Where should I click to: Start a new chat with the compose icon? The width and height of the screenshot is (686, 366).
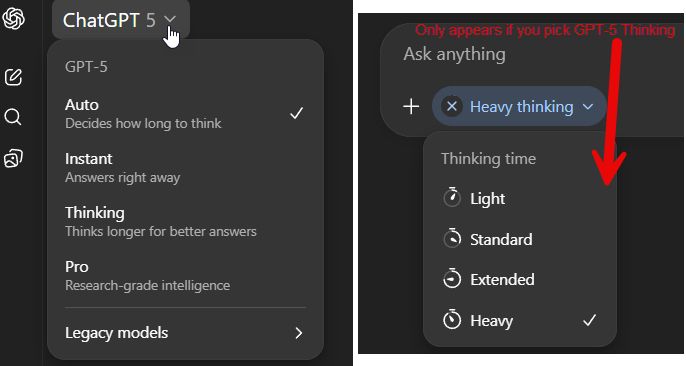pos(13,77)
